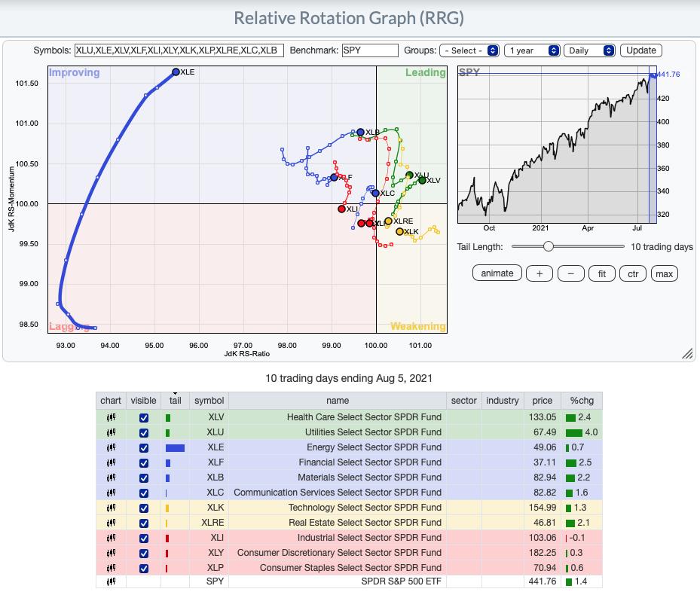Open chart icon for XLE row
This screenshot has width=700, height=595.
(111, 447)
